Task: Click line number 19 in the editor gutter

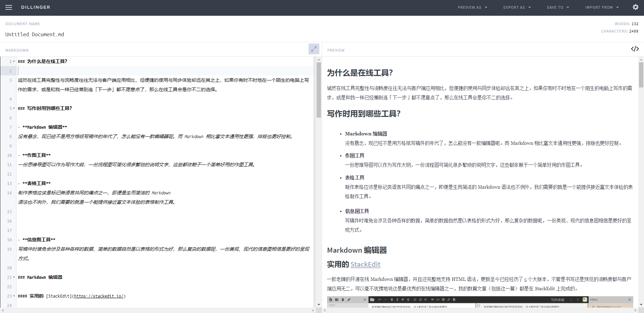Action: click(9, 249)
